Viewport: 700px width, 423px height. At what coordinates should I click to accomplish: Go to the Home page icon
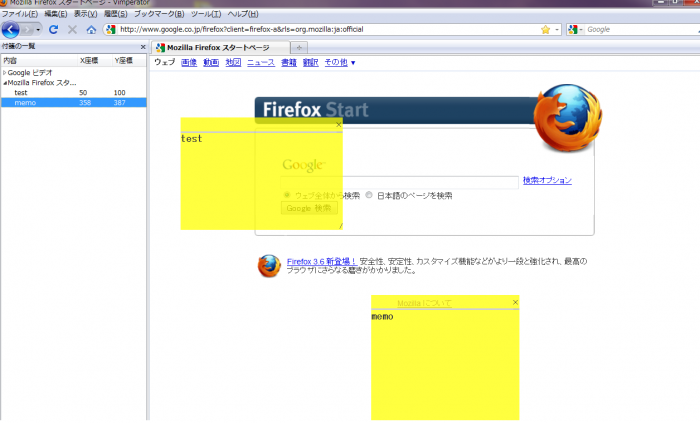[x=91, y=29]
